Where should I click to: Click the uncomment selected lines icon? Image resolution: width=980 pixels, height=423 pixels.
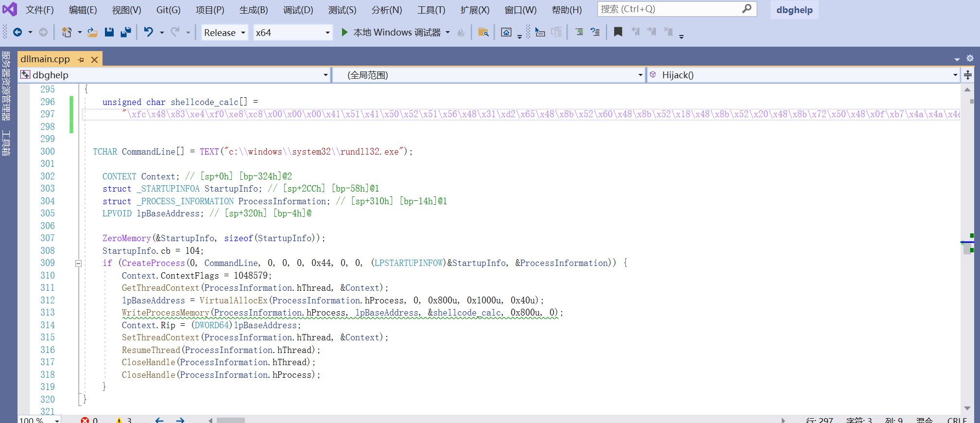[595, 32]
